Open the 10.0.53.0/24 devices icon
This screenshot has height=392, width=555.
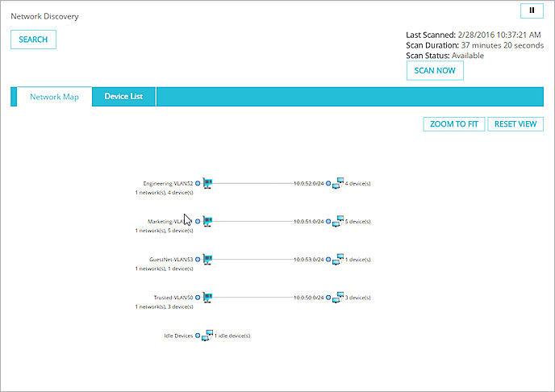(338, 260)
